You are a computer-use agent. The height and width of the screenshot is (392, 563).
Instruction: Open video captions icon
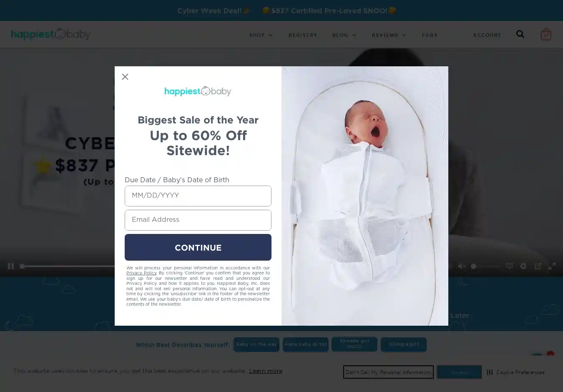coord(509,266)
